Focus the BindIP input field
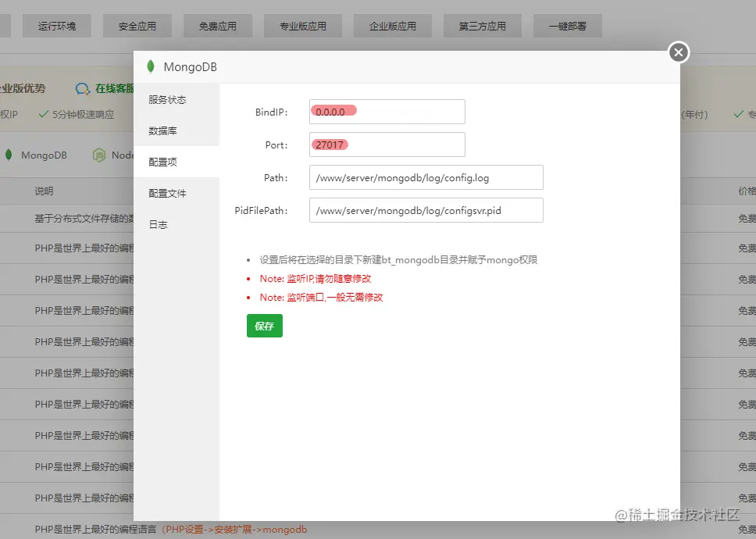Image resolution: width=756 pixels, height=539 pixels. 387,112
